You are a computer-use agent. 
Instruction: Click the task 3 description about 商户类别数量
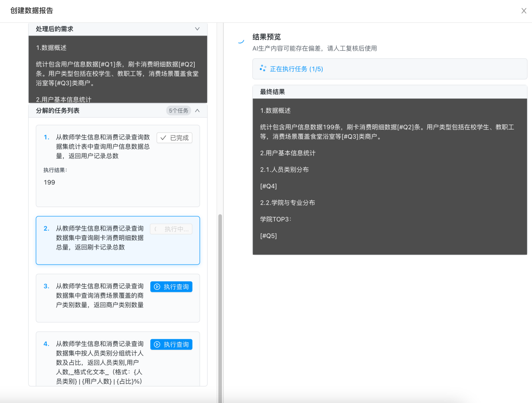(100, 296)
